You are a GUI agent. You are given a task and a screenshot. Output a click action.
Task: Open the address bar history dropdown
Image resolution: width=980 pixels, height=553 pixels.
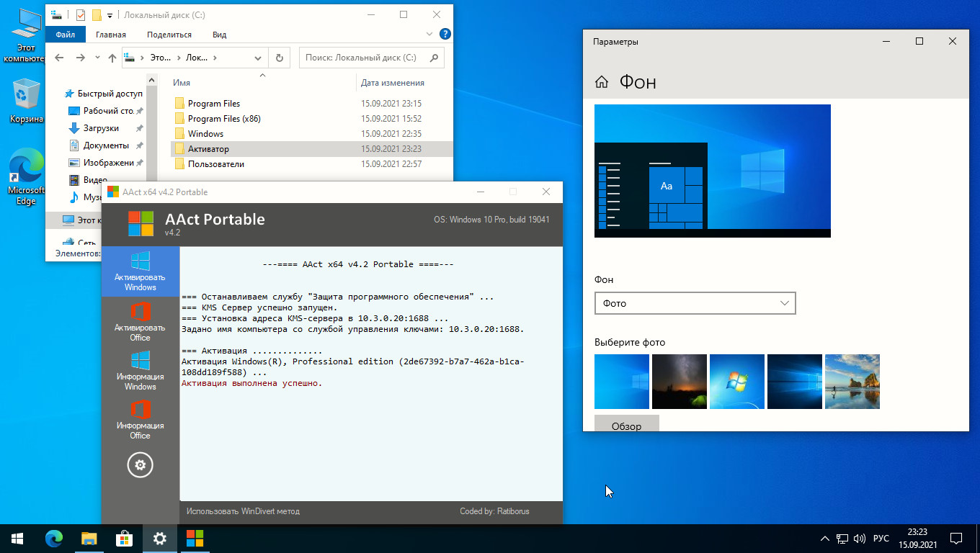[x=259, y=58]
